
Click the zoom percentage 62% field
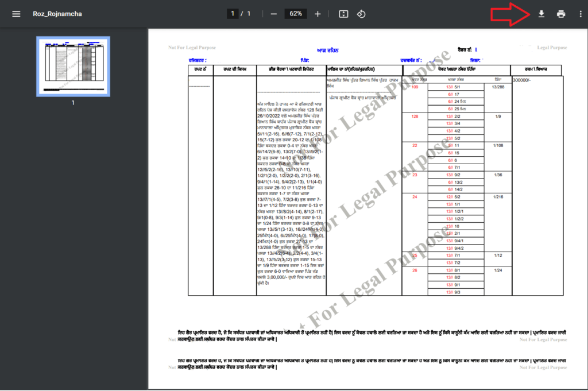point(295,13)
